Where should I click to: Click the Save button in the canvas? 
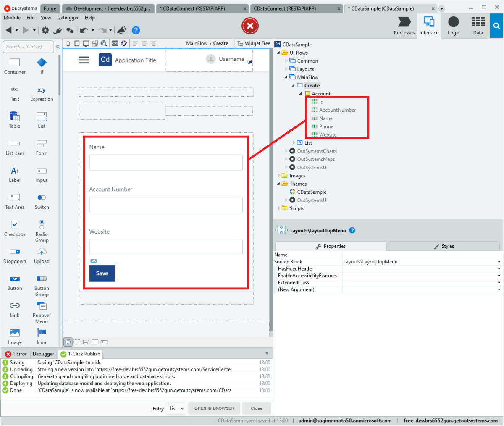pyautogui.click(x=102, y=273)
